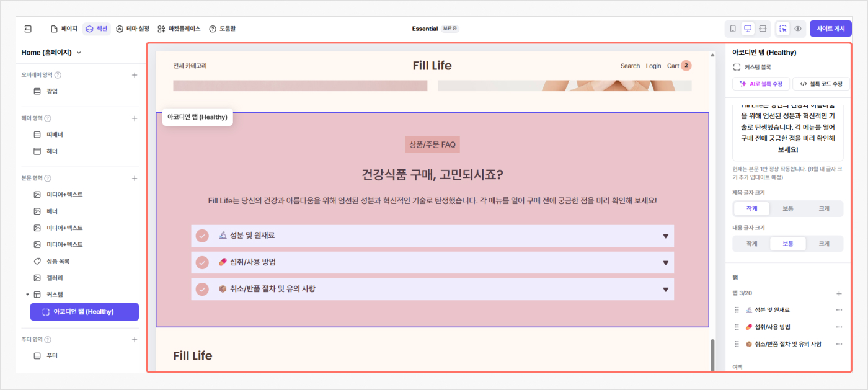Open the 테마 설정 menu
This screenshot has height=390, width=868.
(133, 29)
